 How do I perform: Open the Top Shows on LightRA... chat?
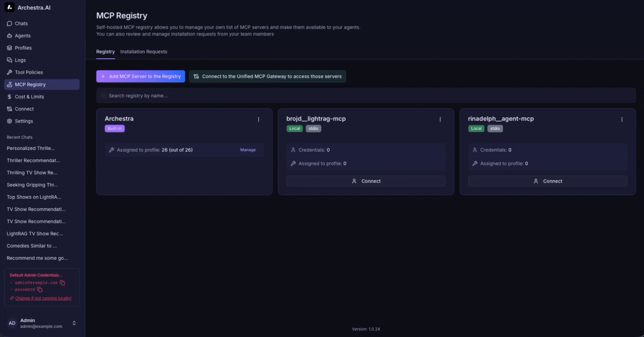pyautogui.click(x=34, y=197)
